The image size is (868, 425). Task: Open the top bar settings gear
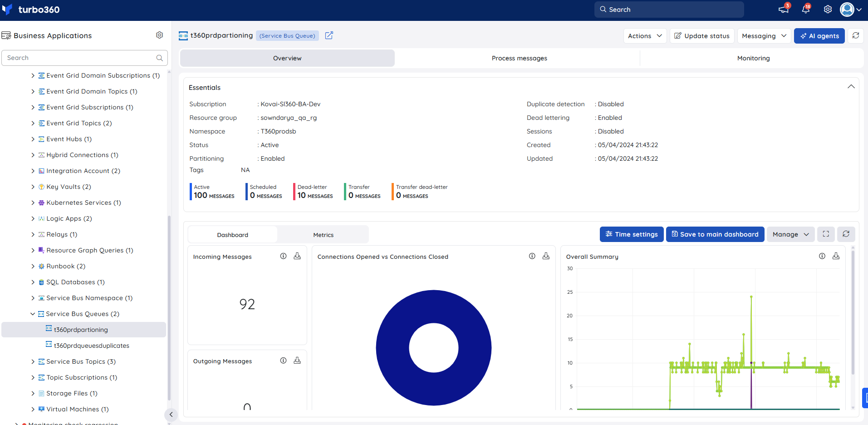click(x=828, y=10)
